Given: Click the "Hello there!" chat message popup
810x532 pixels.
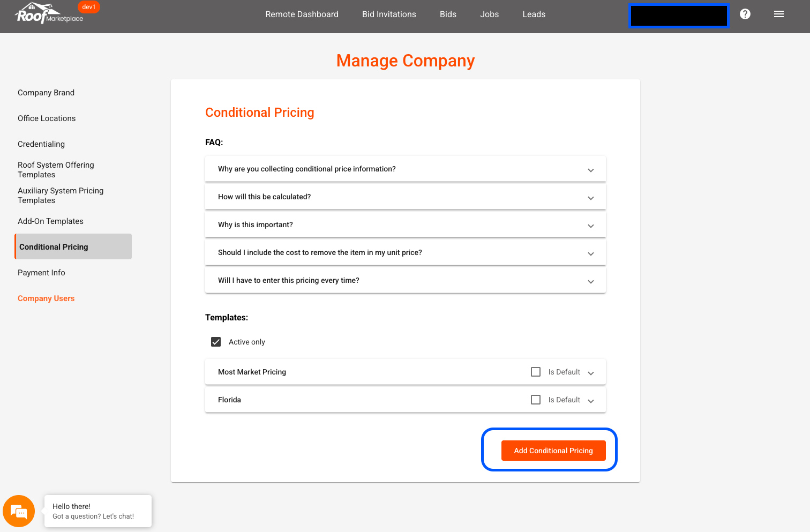Looking at the screenshot, I should (98, 511).
